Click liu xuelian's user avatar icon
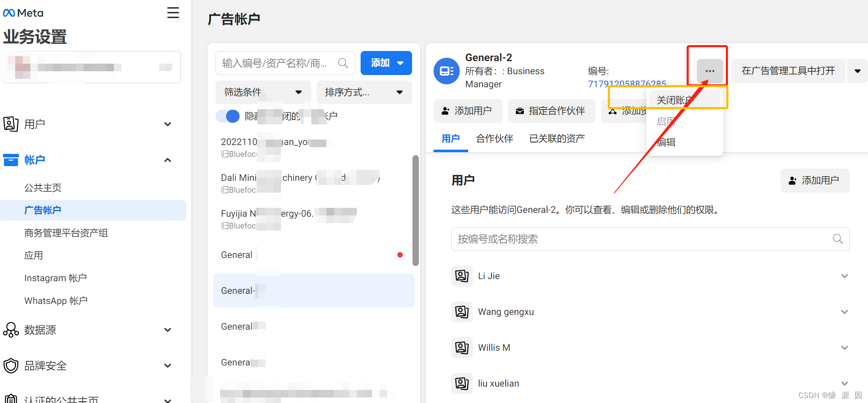868x403 pixels. pos(462,384)
